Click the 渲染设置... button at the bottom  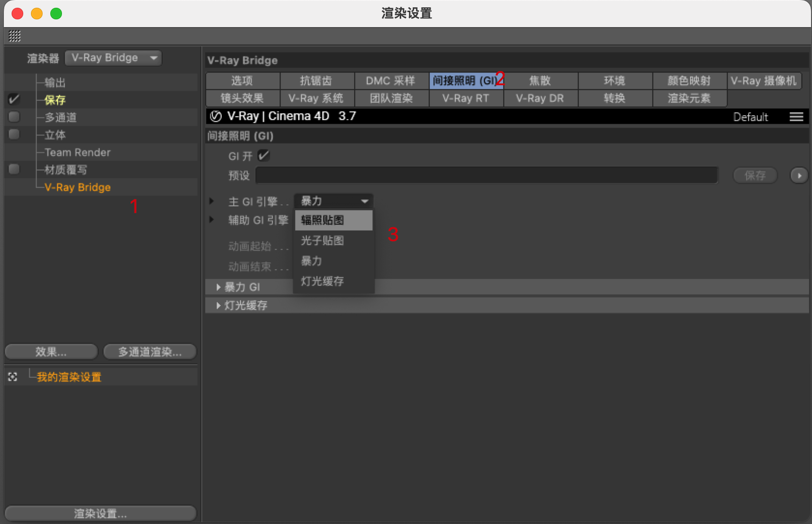point(101,513)
